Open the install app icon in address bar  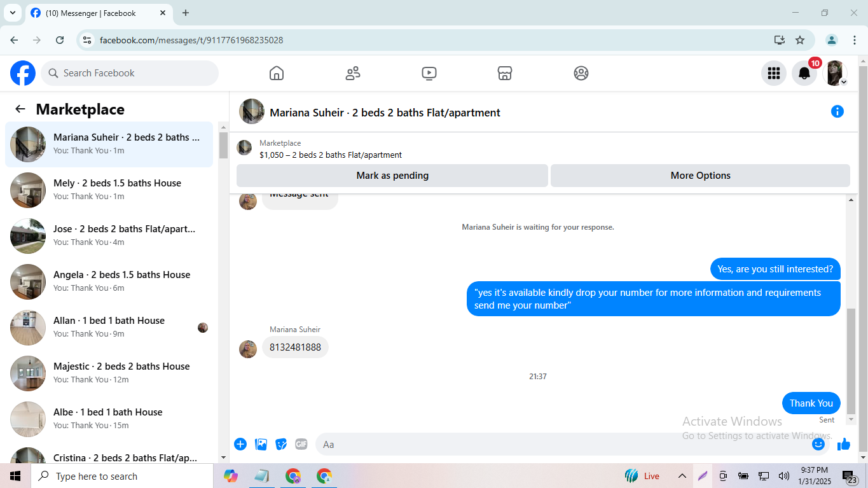coord(780,40)
